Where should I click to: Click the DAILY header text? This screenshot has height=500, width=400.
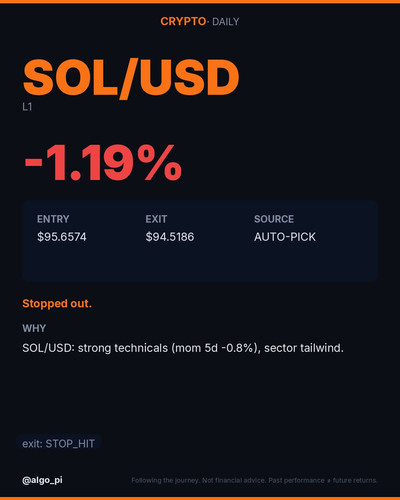pyautogui.click(x=226, y=22)
